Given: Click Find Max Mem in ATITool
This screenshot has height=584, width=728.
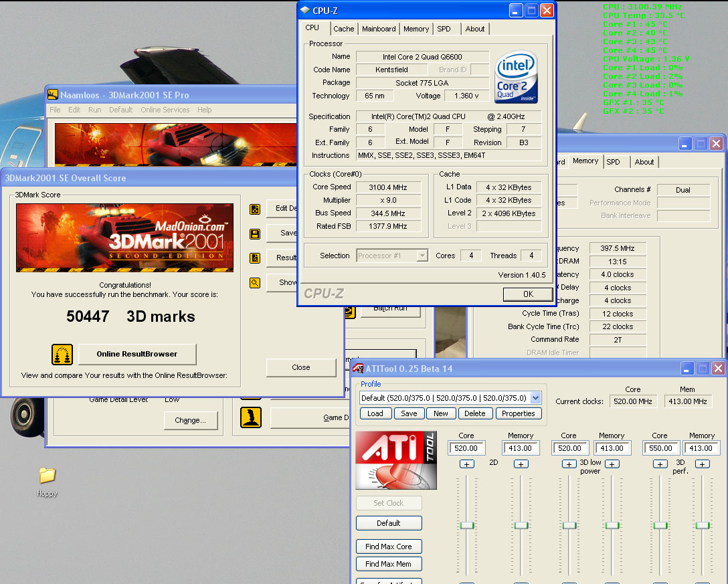Looking at the screenshot, I should [389, 564].
